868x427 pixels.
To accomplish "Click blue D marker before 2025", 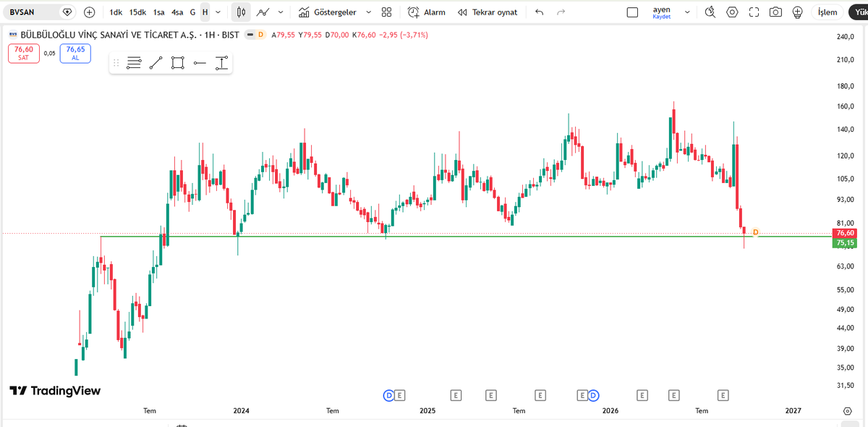I will point(388,395).
